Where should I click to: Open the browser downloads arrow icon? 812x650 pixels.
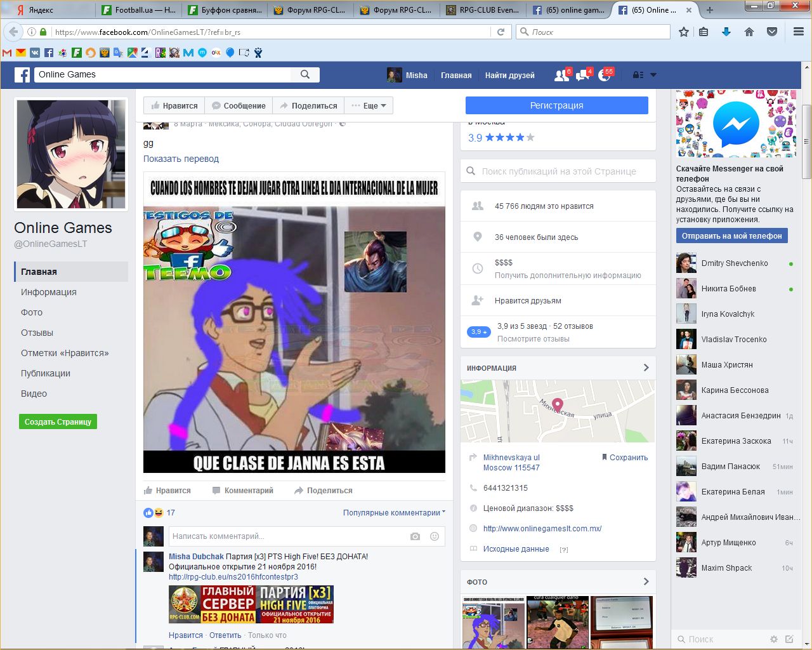[x=726, y=32]
